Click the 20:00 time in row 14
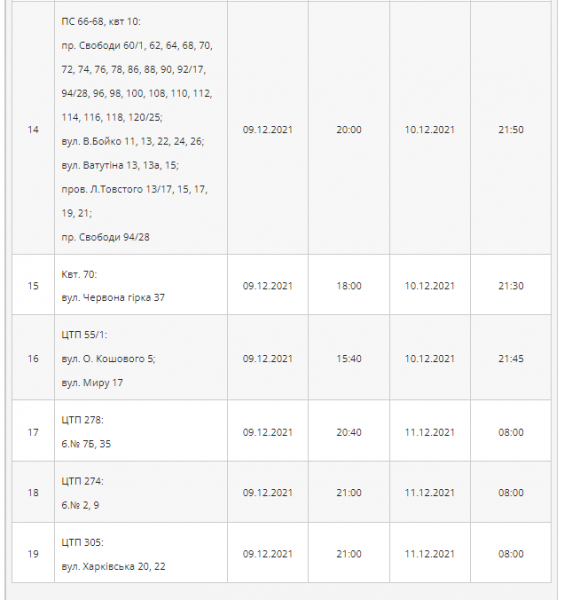Image resolution: width=572 pixels, height=600 pixels. (349, 130)
